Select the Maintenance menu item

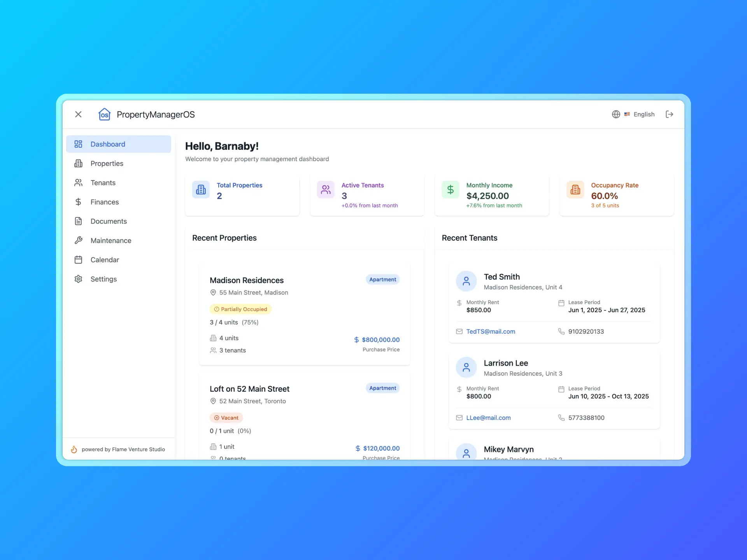pos(119,241)
